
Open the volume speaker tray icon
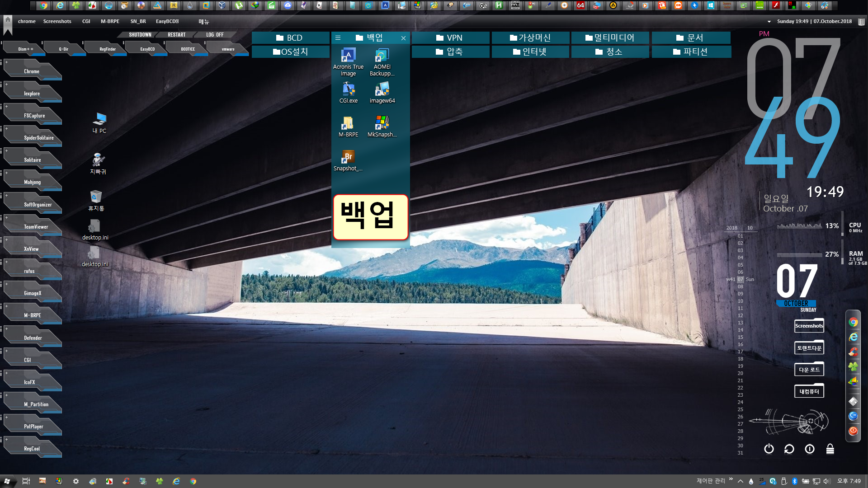click(827, 481)
